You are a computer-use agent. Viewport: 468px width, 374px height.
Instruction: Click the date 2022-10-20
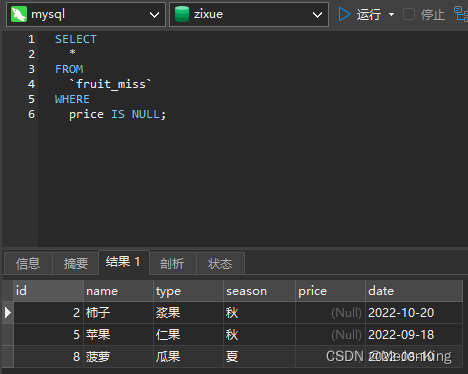pyautogui.click(x=414, y=313)
